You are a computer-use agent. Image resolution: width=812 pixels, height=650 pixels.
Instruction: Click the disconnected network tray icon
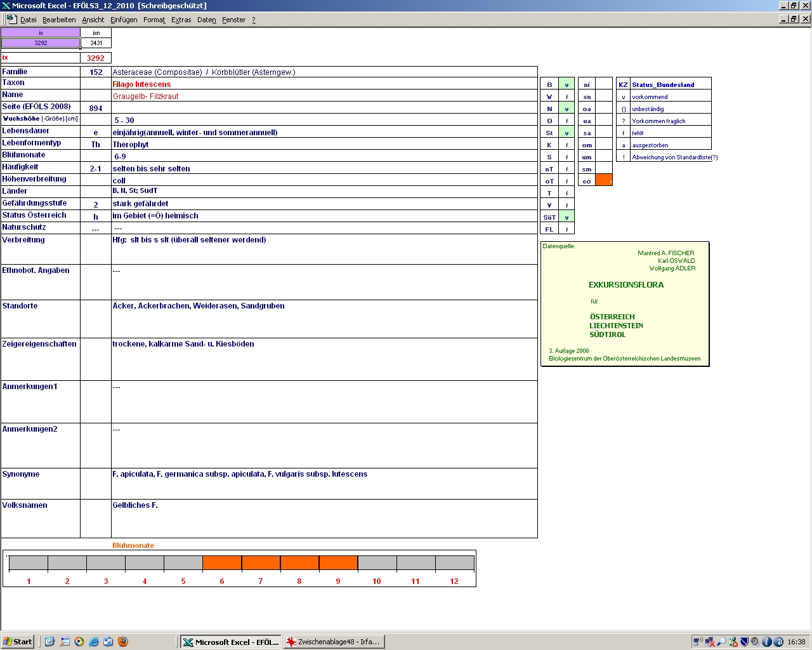point(710,642)
